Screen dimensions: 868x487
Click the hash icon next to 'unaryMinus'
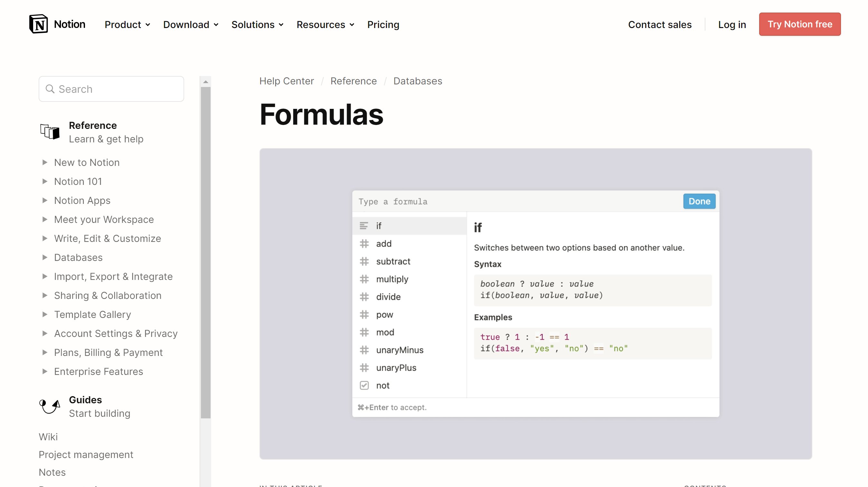pos(364,350)
